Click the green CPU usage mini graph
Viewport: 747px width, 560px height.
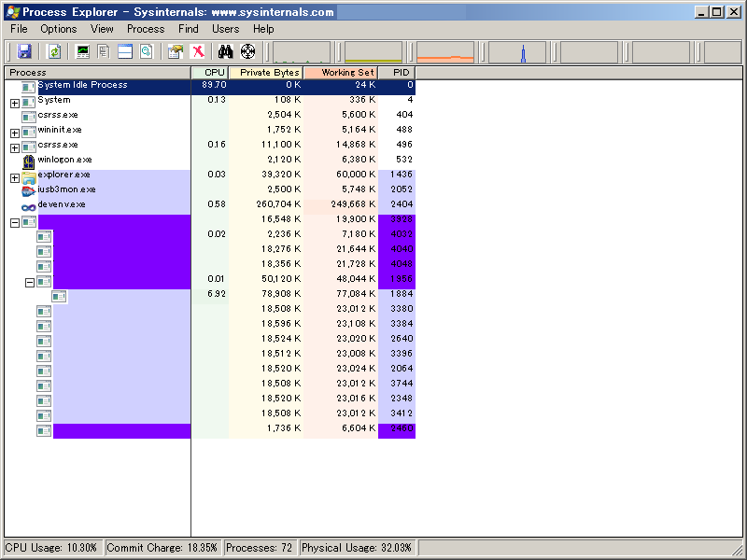point(302,52)
